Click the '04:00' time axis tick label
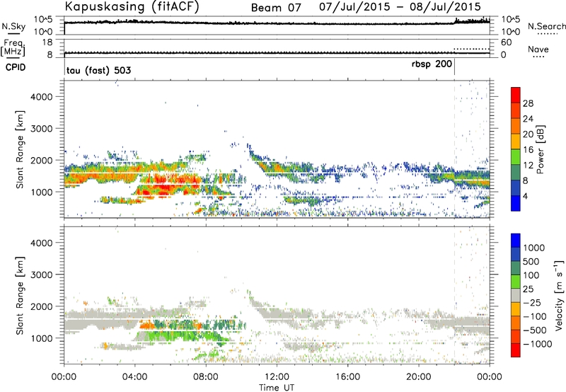Screen dimensions: 566x392 [134, 377]
